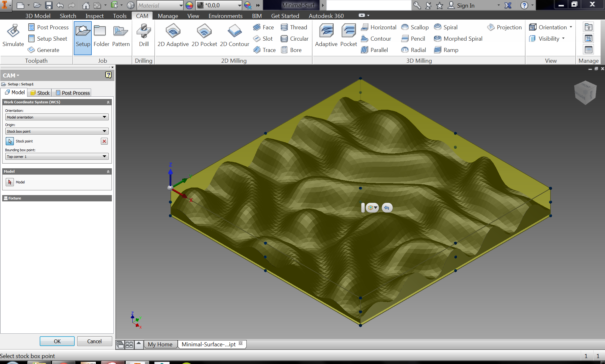Open the Bounding box point dropdown
Viewport: 605px width, 364px height.
point(57,157)
